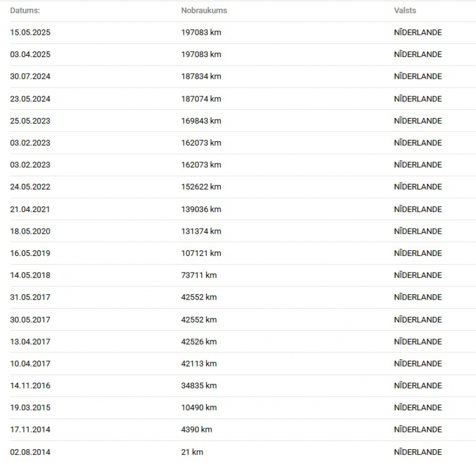Select the 42526 km mileage reading
Screen dimensions: 476x468
[199, 342]
